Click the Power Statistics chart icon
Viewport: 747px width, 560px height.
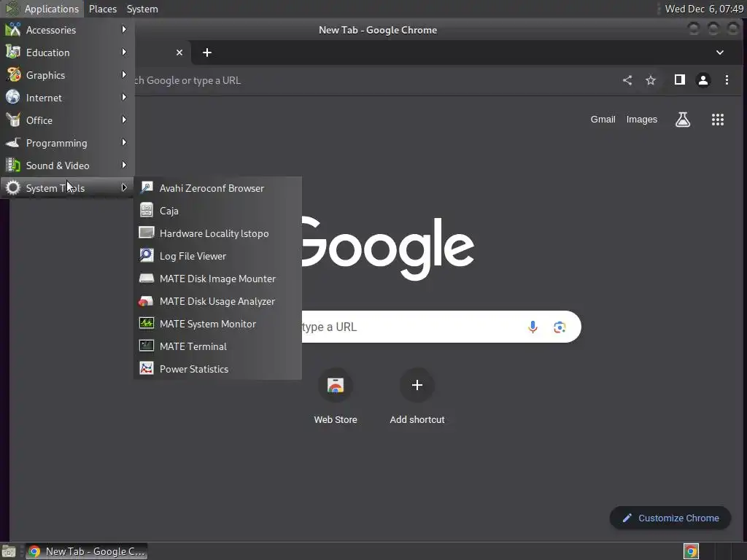(x=146, y=368)
